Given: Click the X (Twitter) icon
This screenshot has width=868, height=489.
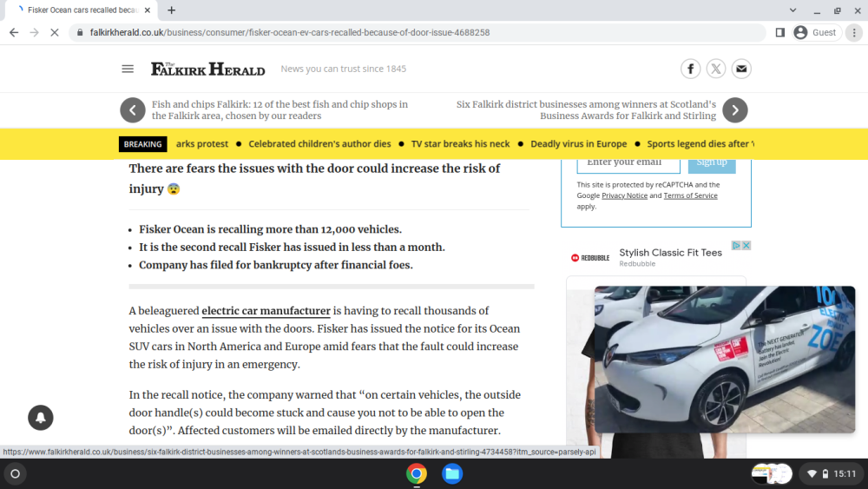Looking at the screenshot, I should 716,69.
